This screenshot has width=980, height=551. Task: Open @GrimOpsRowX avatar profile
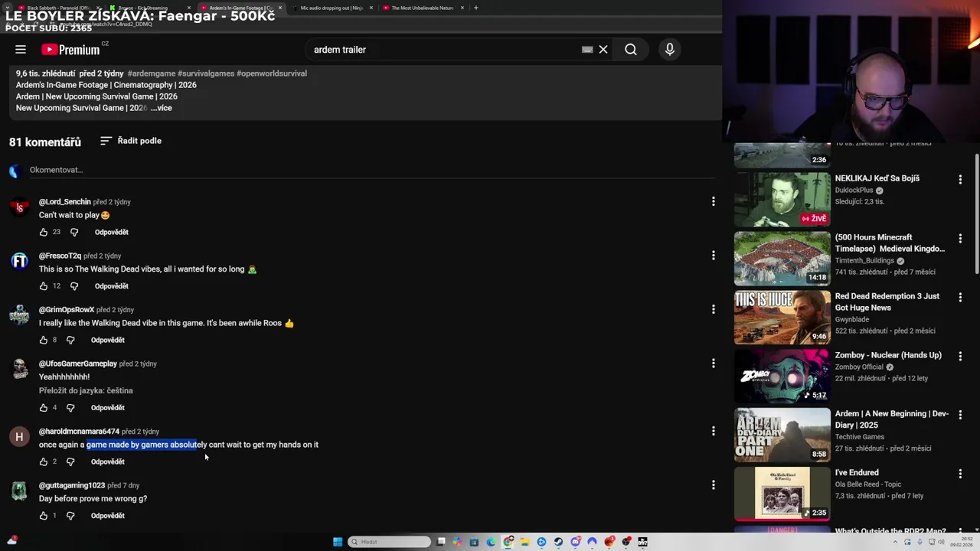(x=19, y=315)
